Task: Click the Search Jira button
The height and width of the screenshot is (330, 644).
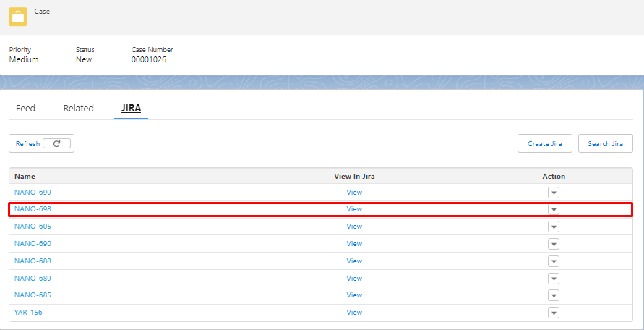Action: (606, 143)
